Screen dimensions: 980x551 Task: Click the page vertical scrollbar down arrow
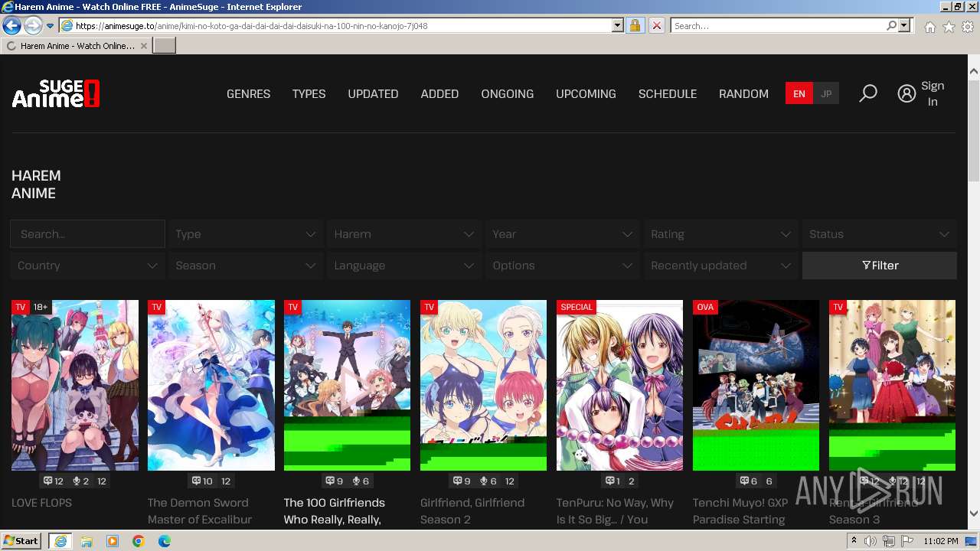pyautogui.click(x=973, y=514)
